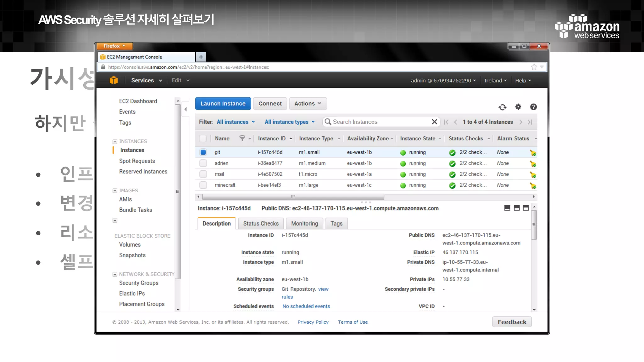The width and height of the screenshot is (644, 362).
Task: Open the Edit menu
Action: pyautogui.click(x=180, y=81)
